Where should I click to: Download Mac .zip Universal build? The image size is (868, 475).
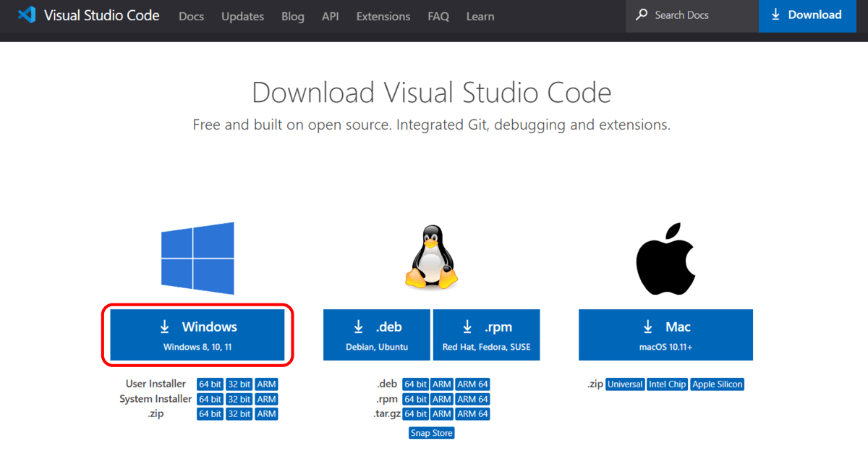coord(625,384)
